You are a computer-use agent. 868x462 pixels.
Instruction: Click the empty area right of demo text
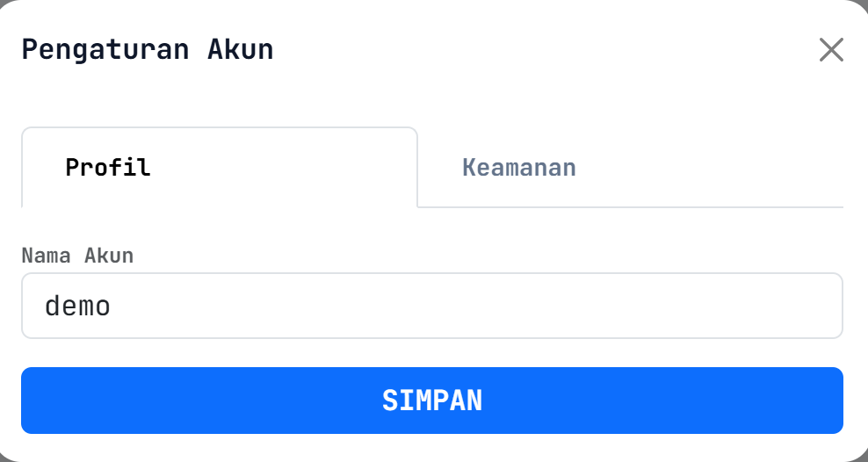[527, 306]
